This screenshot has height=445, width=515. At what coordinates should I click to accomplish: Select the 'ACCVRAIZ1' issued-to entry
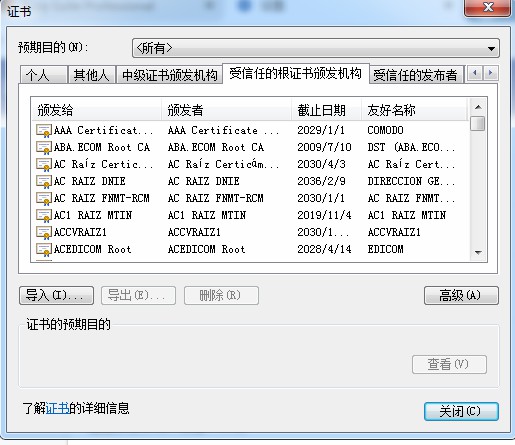80,232
